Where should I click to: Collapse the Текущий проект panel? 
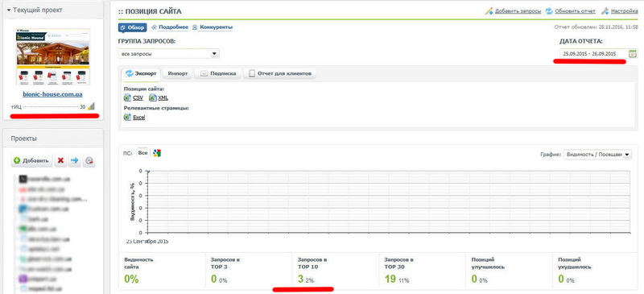coord(9,10)
